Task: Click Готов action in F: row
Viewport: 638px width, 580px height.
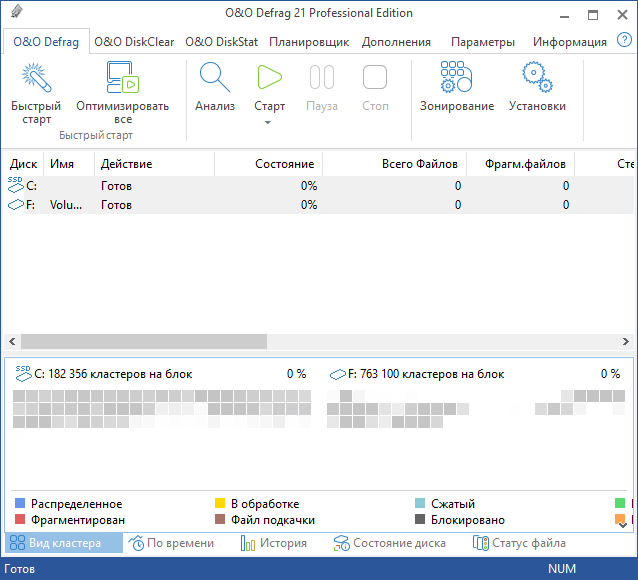Action: (116, 204)
